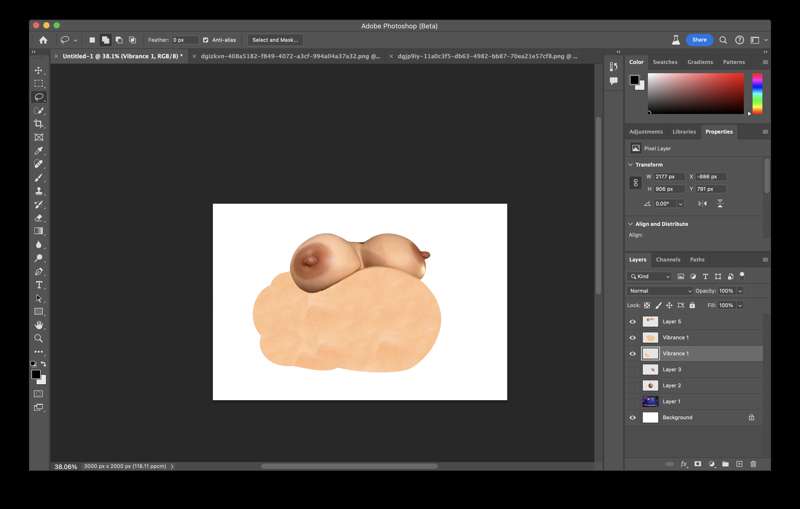This screenshot has width=800, height=509.
Task: Create new adjustment layer icon
Action: point(712,464)
